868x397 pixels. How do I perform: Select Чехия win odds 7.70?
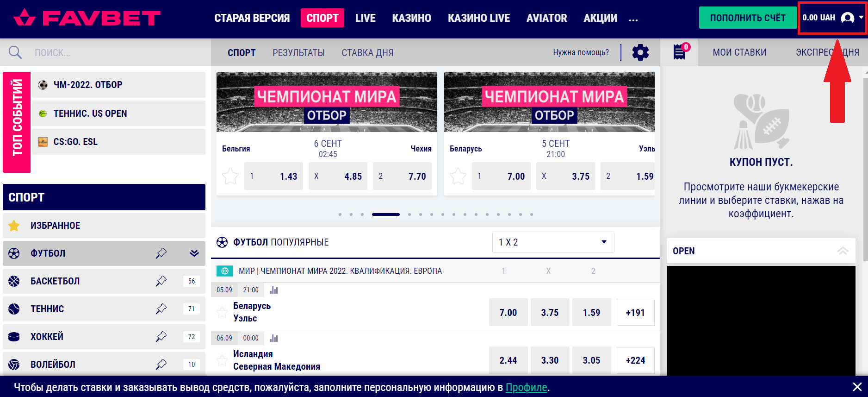pyautogui.click(x=402, y=176)
